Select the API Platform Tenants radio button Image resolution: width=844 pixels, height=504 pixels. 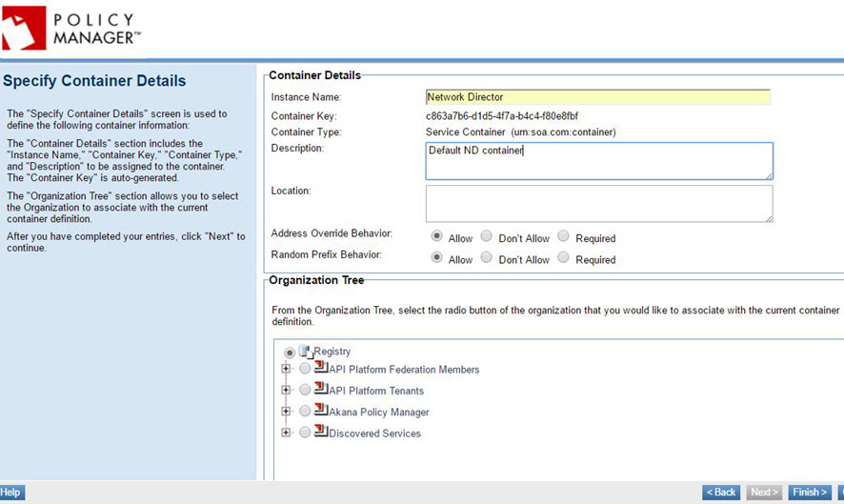click(x=305, y=390)
